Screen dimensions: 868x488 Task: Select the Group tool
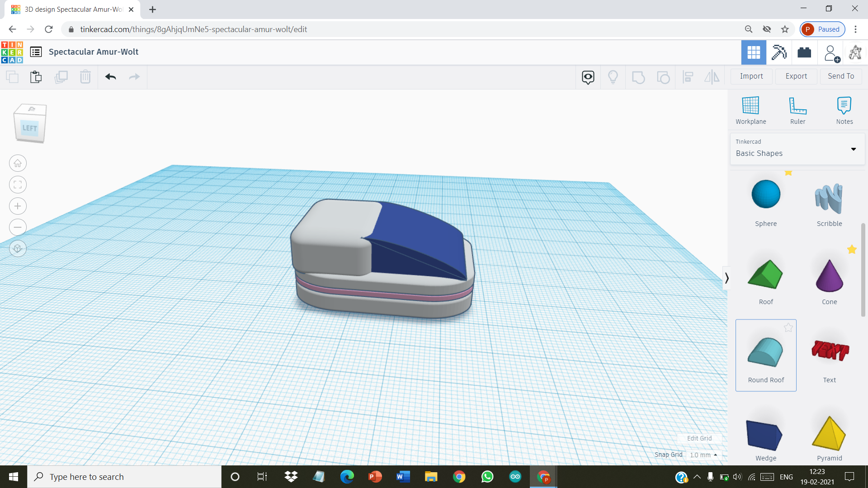pos(638,77)
